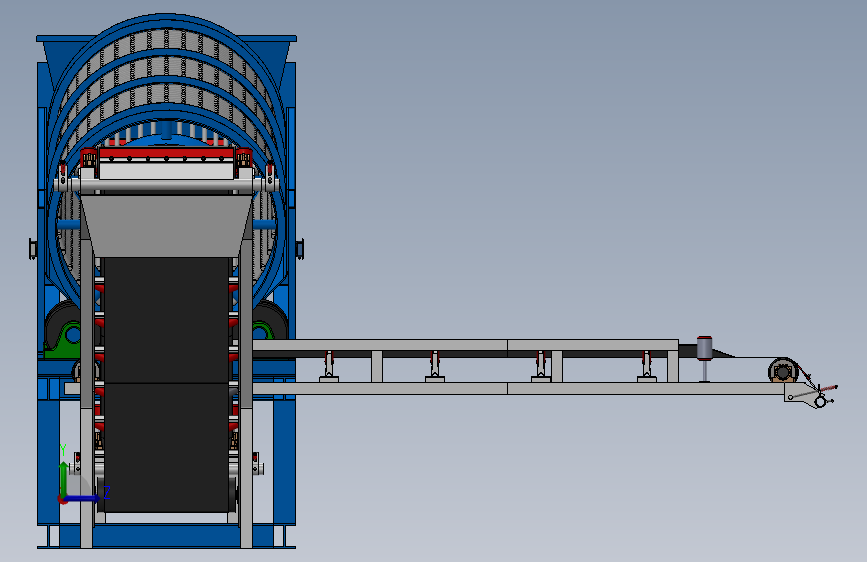Pick the left green bearing housing
Viewport: 867px width, 562px height.
(x=65, y=340)
